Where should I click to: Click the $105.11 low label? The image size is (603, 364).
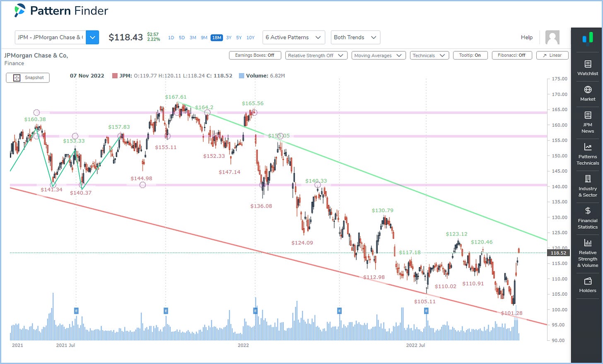[425, 301]
